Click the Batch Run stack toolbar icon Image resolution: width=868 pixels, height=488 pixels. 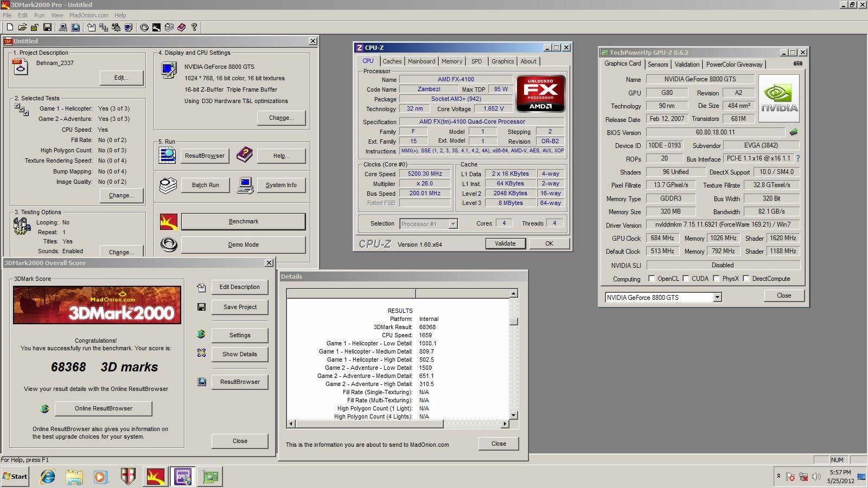coord(169,27)
